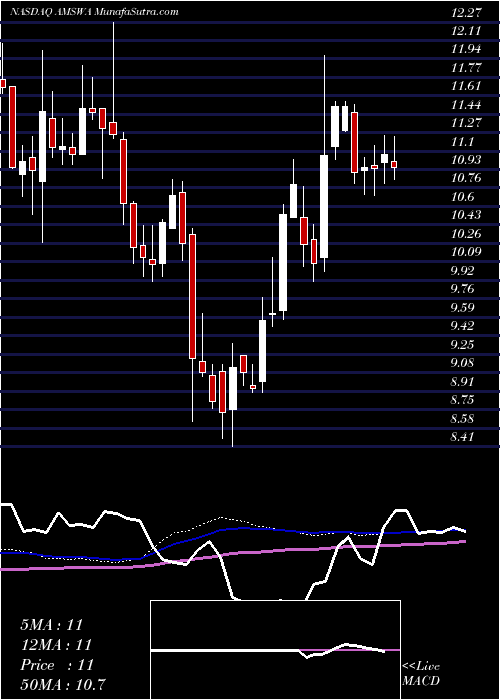
Task: Select the 11.77 price axis label
Action: (x=466, y=68)
